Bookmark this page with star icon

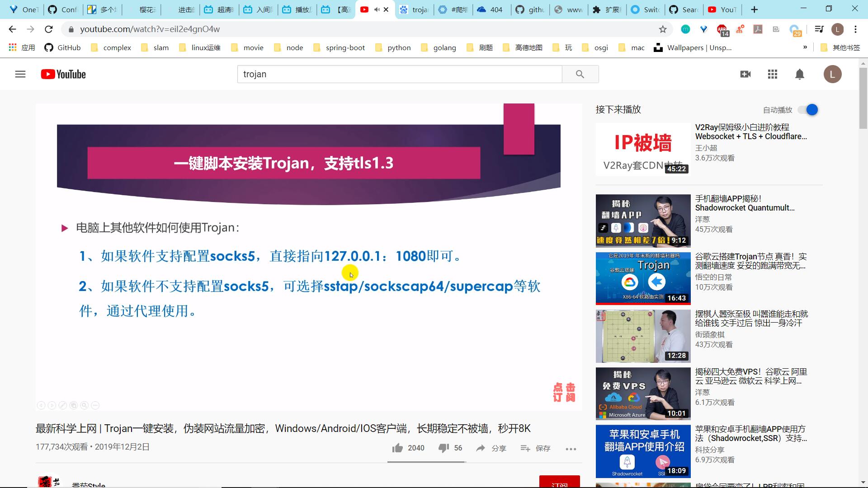[x=662, y=29]
